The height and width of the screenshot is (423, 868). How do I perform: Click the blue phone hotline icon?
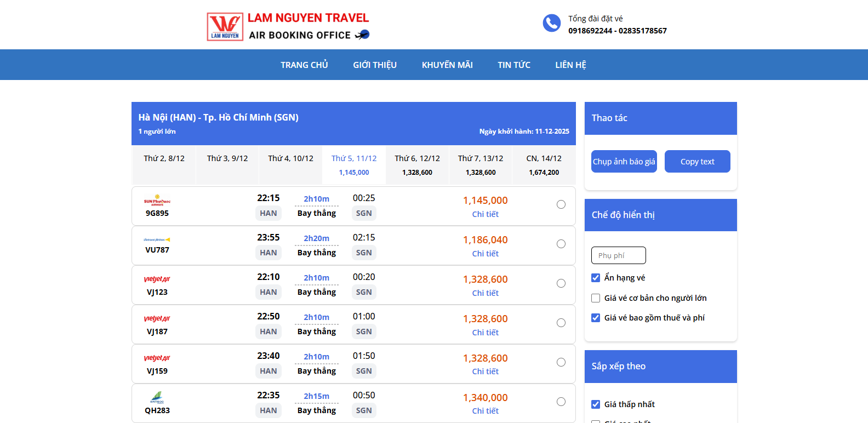[x=551, y=23]
